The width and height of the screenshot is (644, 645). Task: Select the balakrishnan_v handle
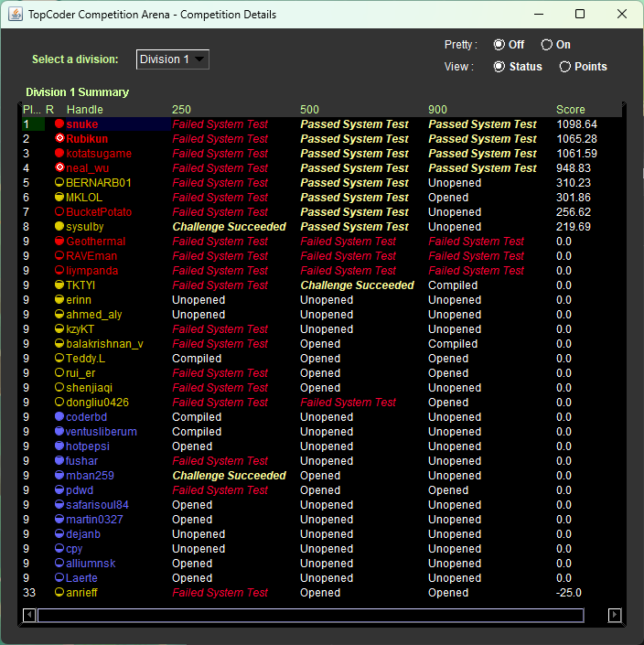click(x=104, y=343)
